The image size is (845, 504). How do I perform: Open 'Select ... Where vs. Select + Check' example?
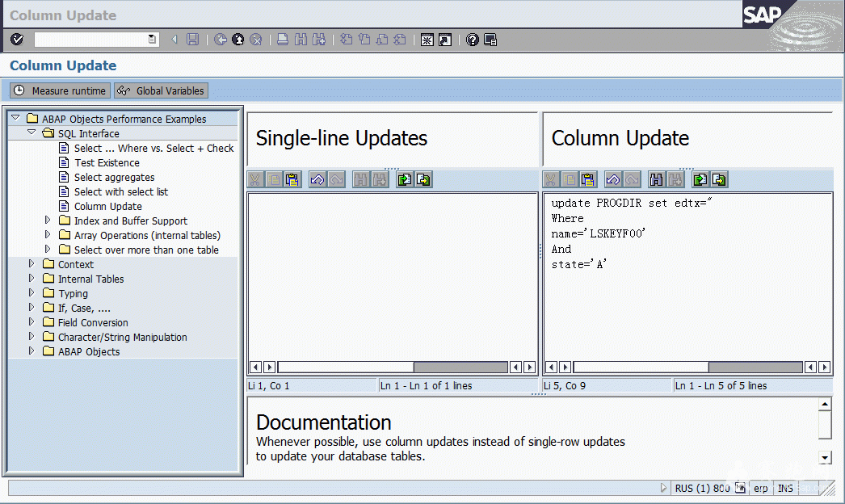(x=153, y=149)
